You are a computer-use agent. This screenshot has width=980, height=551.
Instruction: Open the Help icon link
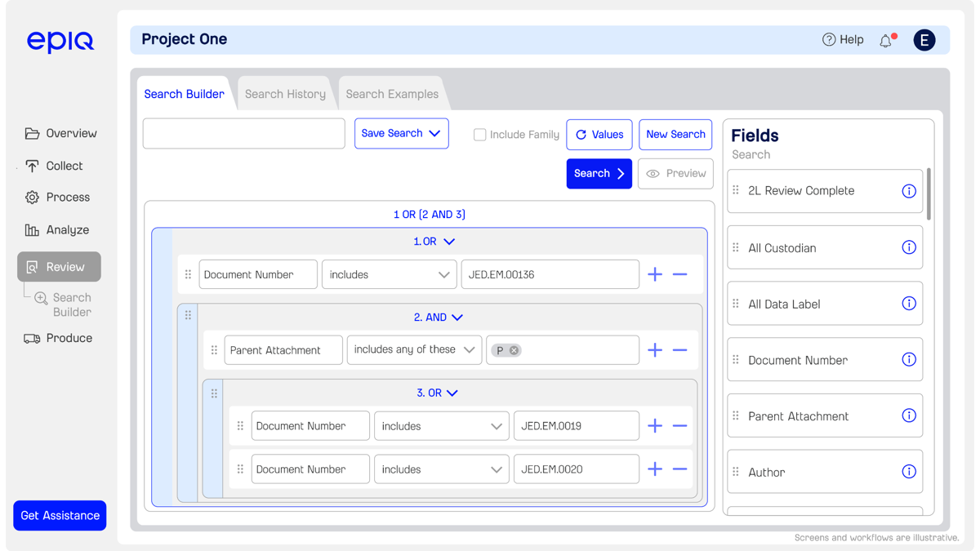(x=843, y=40)
